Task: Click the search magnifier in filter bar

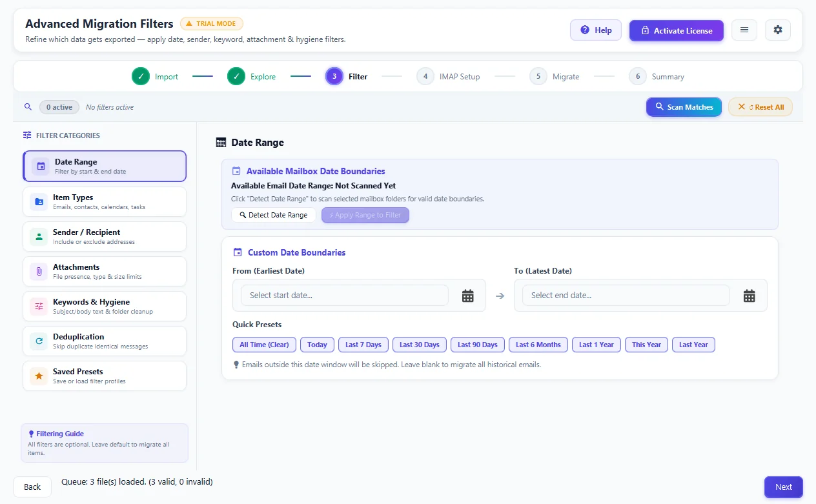Action: 28,107
